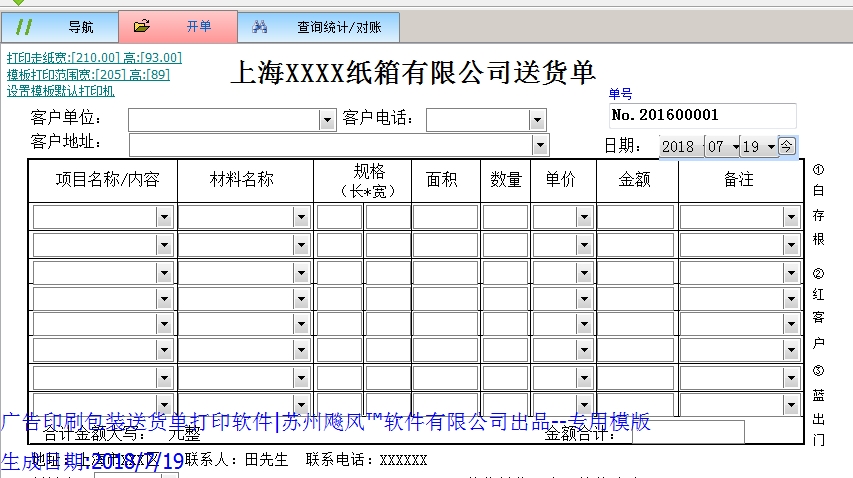
Task: Click the open folder icon on 开单 tab
Action: point(142,27)
